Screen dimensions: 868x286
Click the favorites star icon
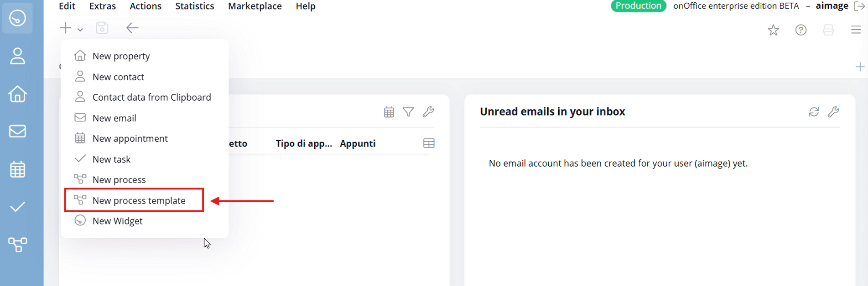[x=773, y=30]
